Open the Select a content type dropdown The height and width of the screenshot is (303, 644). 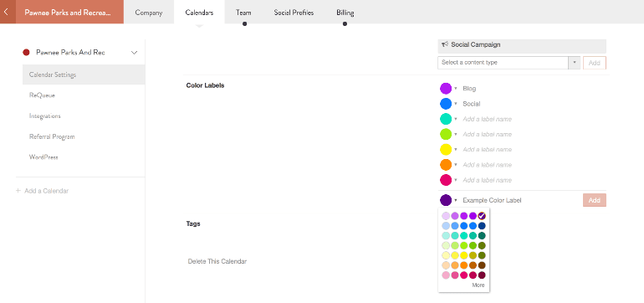509,63
